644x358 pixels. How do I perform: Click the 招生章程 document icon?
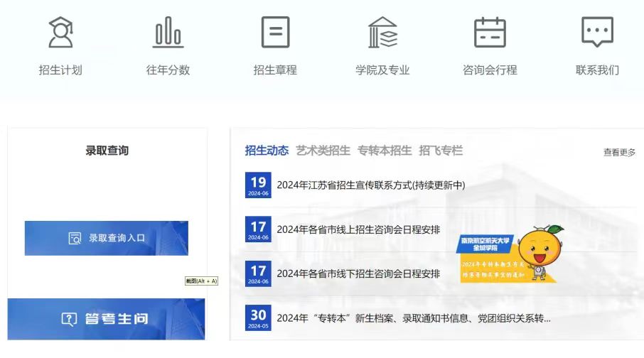tap(275, 32)
